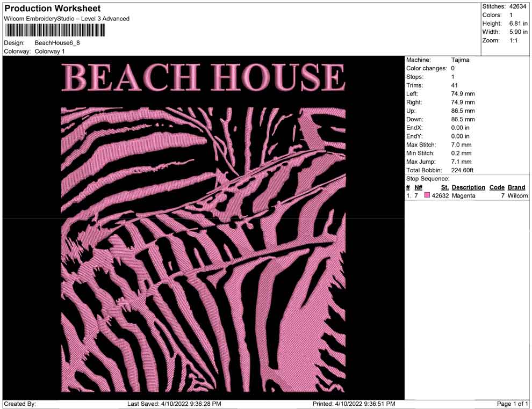Click the Beach House embroidery design preview
The image size is (532, 409).
(203, 228)
